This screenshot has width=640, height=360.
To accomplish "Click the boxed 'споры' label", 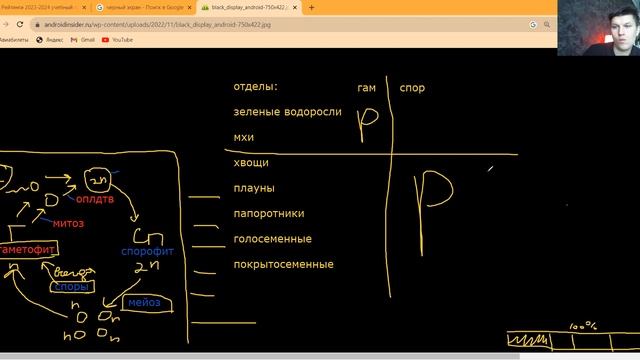I will (x=71, y=287).
